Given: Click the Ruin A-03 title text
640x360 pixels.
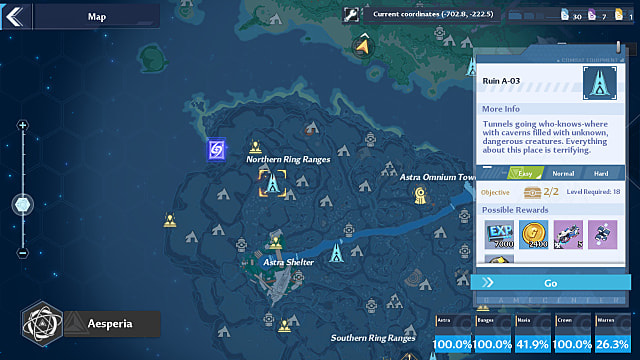Looking at the screenshot, I should (501, 81).
